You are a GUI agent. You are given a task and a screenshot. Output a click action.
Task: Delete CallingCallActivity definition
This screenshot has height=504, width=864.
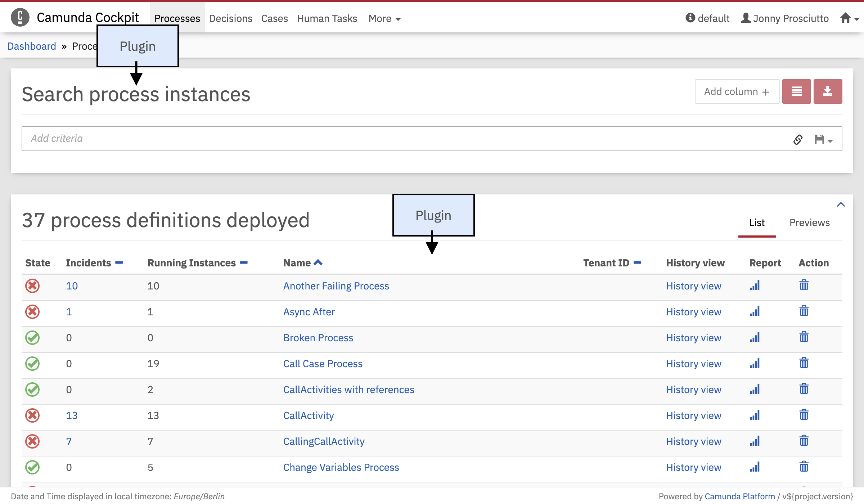[x=804, y=441]
